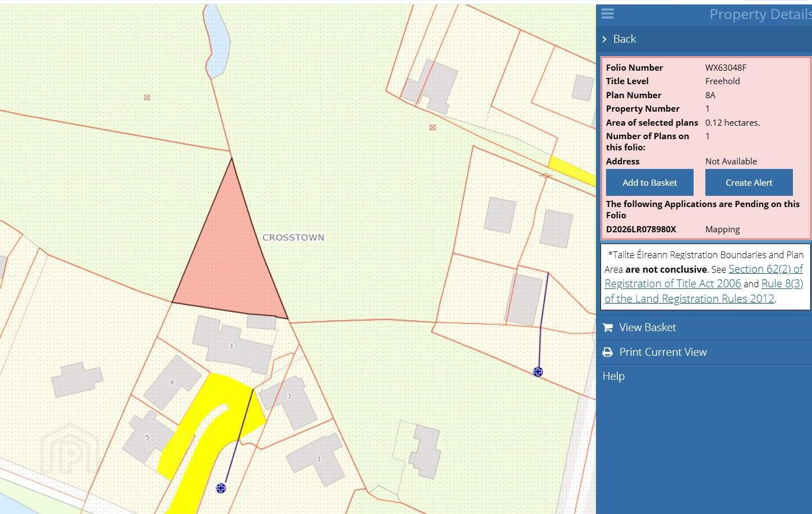Click pending application D2026LR078980X
This screenshot has width=812, height=514.
click(641, 230)
